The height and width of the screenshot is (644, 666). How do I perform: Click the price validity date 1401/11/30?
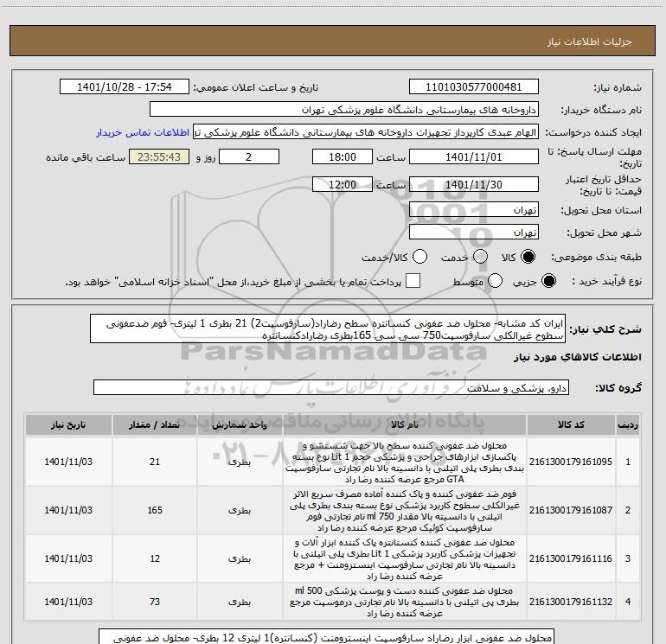pos(474,185)
